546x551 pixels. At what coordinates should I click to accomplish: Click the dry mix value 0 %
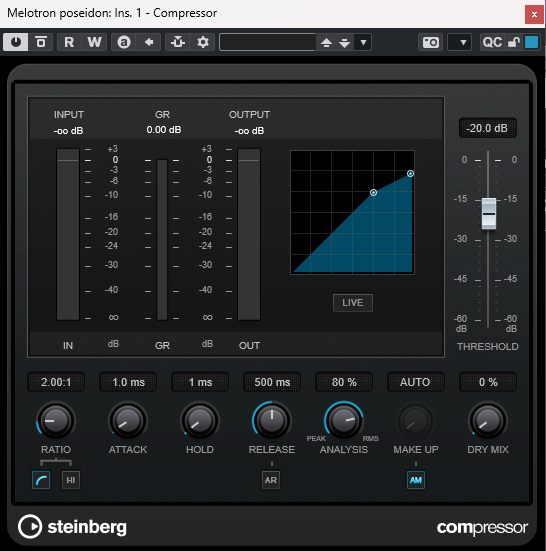488,382
